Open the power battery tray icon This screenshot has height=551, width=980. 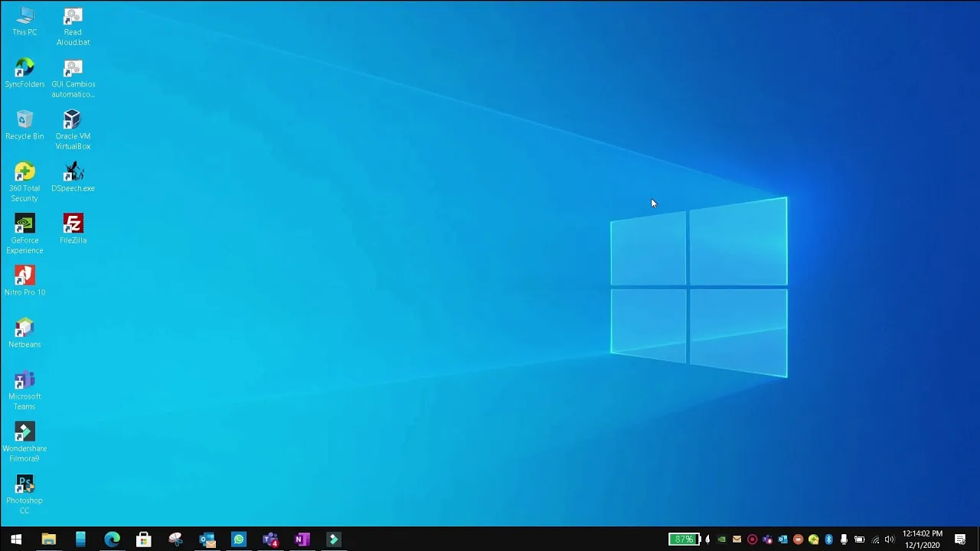point(859,540)
